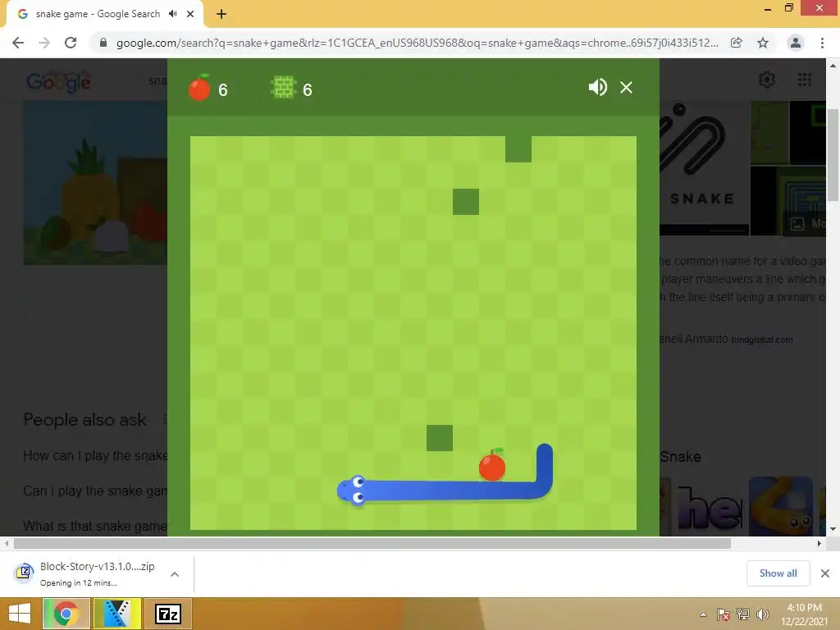
Task: Close the snake game tab
Action: point(190,14)
